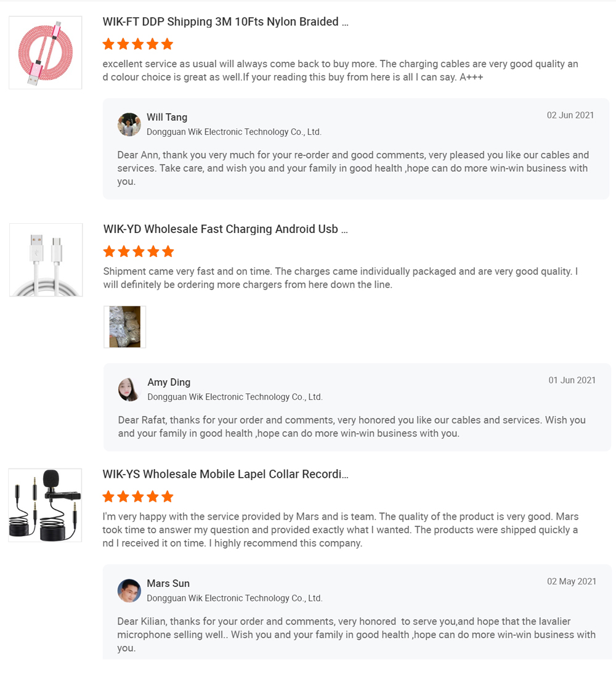Click the Amy Ding name
The width and height of the screenshot is (616, 678).
(x=169, y=382)
